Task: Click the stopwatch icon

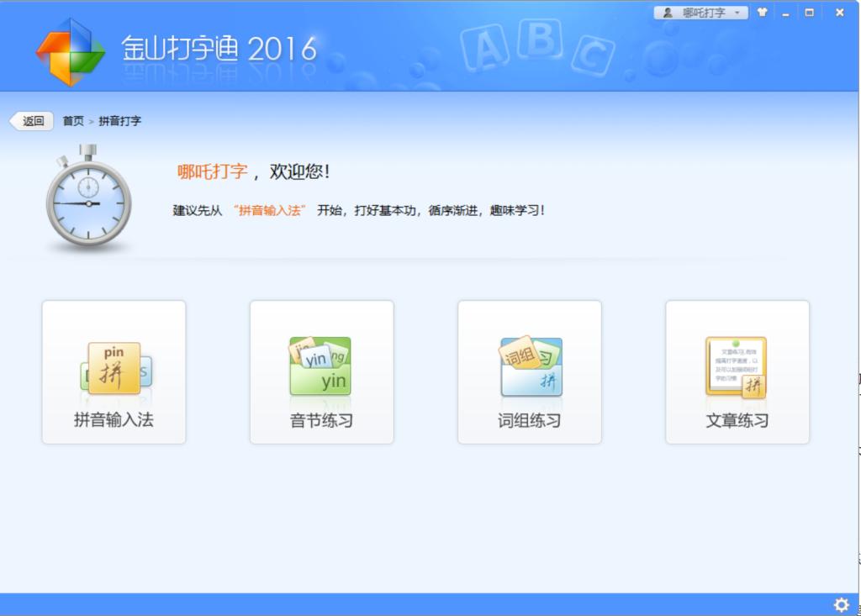Action: 88,200
